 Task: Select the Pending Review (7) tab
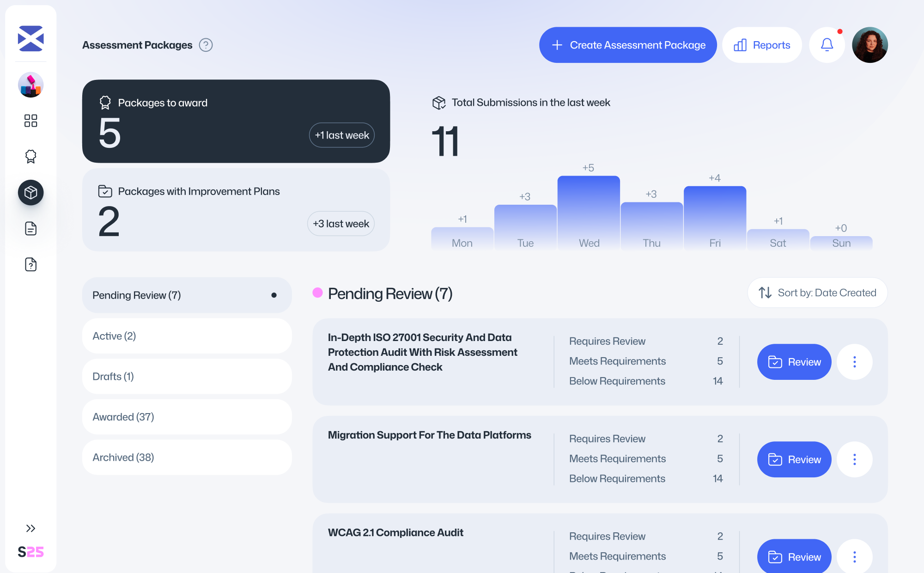(x=187, y=295)
